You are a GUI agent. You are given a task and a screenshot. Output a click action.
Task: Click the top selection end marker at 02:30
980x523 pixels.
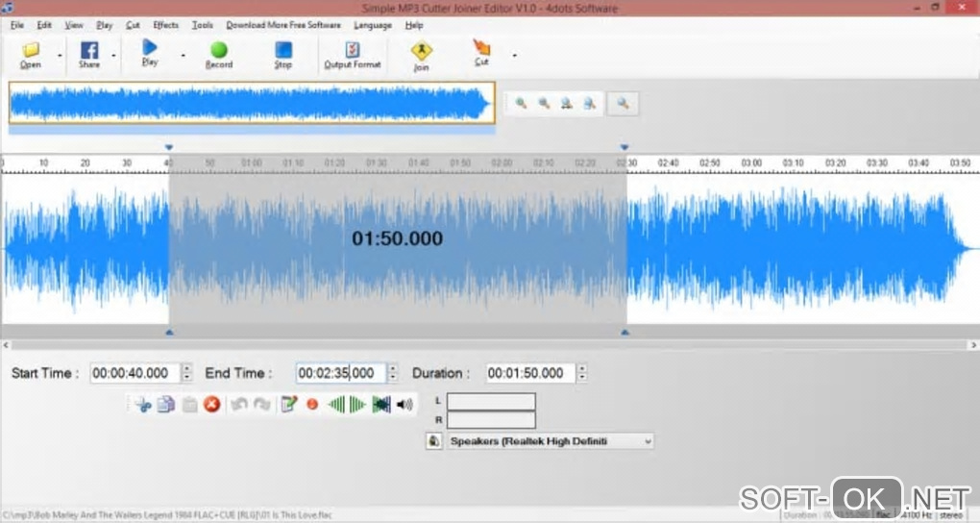tap(625, 148)
